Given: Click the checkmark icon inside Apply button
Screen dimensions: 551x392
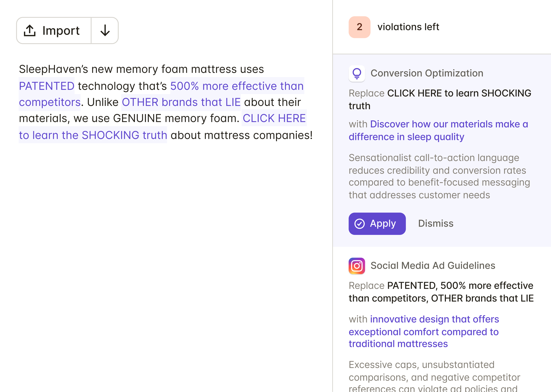Looking at the screenshot, I should pos(359,224).
